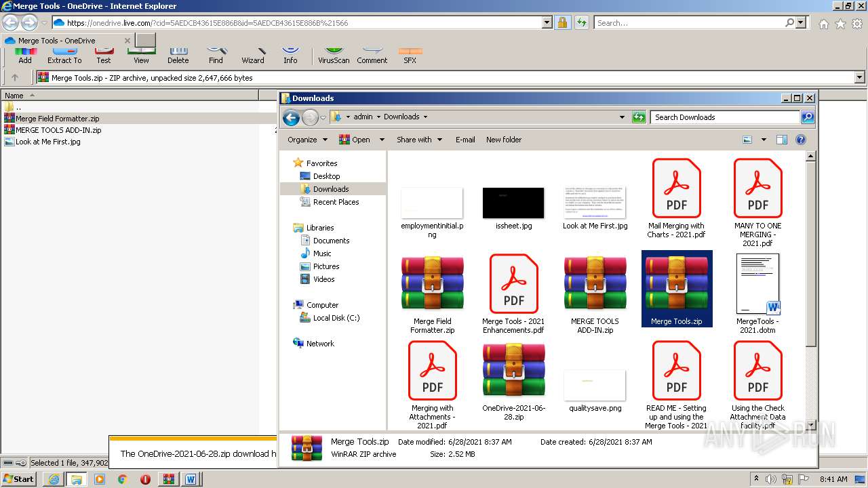Create a New folder
The height and width of the screenshot is (488, 868).
[x=504, y=140]
